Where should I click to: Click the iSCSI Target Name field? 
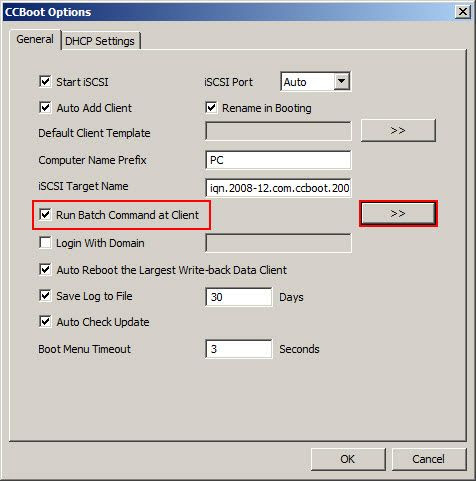click(278, 188)
